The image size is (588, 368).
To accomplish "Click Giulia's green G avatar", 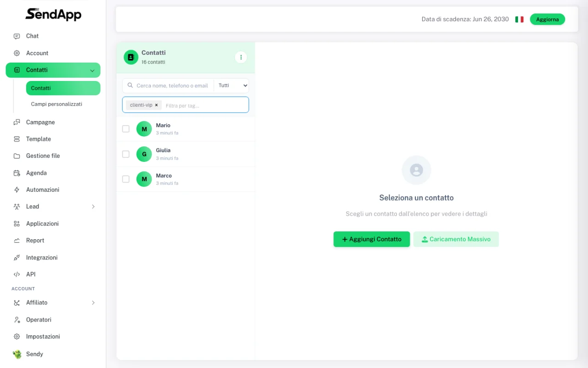I will [x=144, y=154].
